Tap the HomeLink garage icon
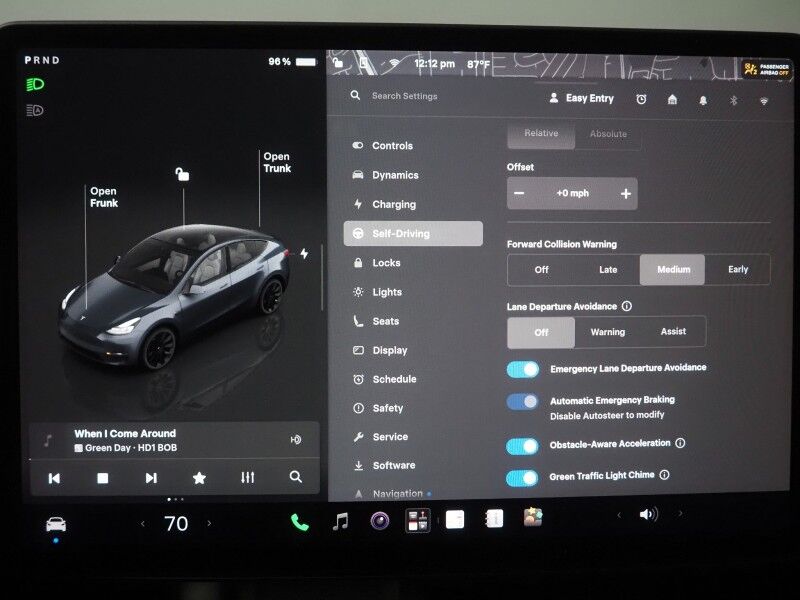The width and height of the screenshot is (800, 600). 672,99
